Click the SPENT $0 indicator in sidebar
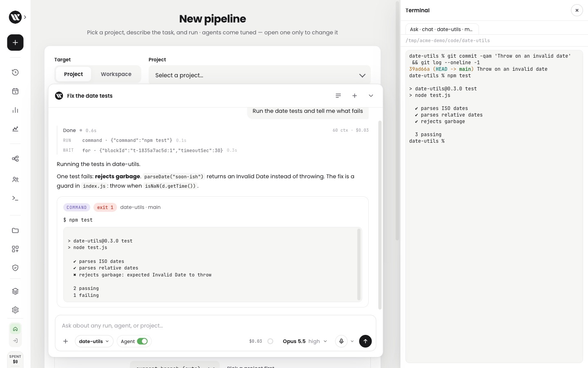Viewport: 588px width, 368px height. point(15,359)
